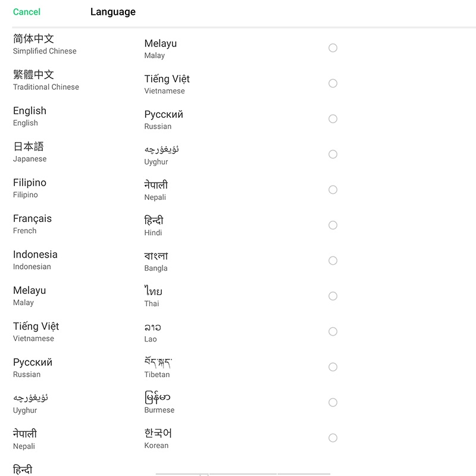Choose the English language entry

(29, 116)
